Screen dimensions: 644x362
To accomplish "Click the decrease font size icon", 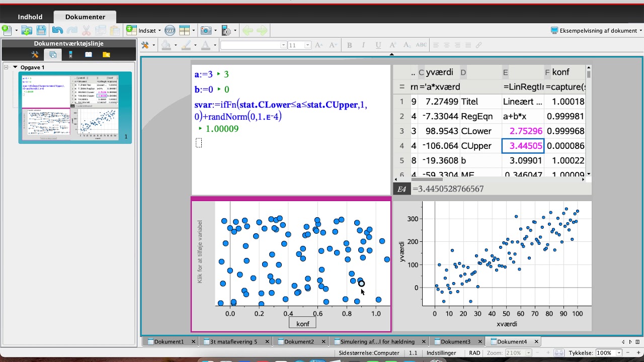I will (x=333, y=45).
